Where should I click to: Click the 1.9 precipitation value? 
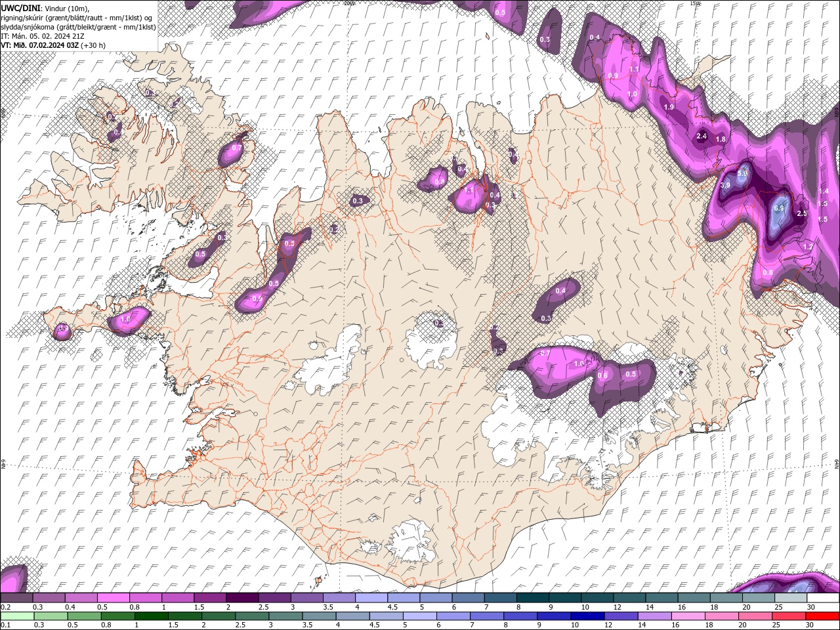(669, 107)
